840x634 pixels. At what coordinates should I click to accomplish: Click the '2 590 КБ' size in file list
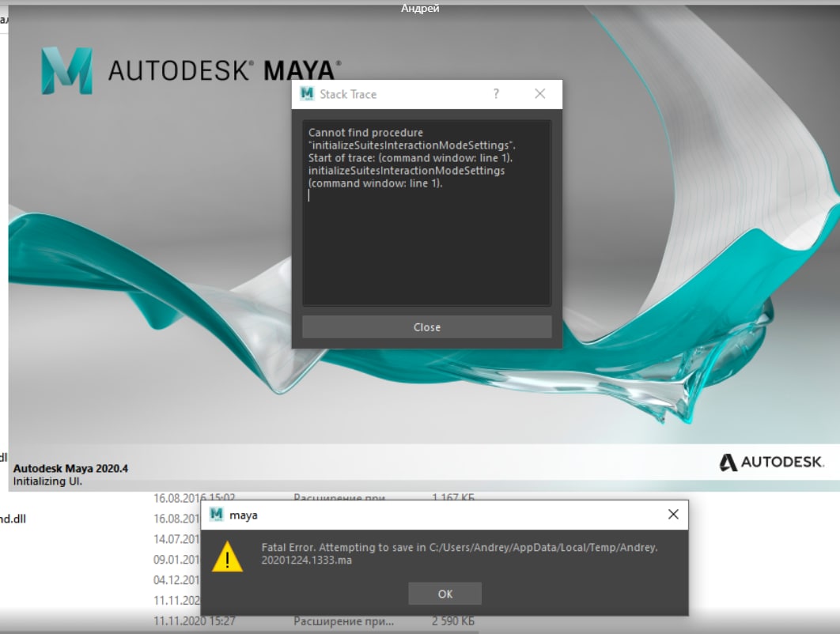tap(453, 621)
